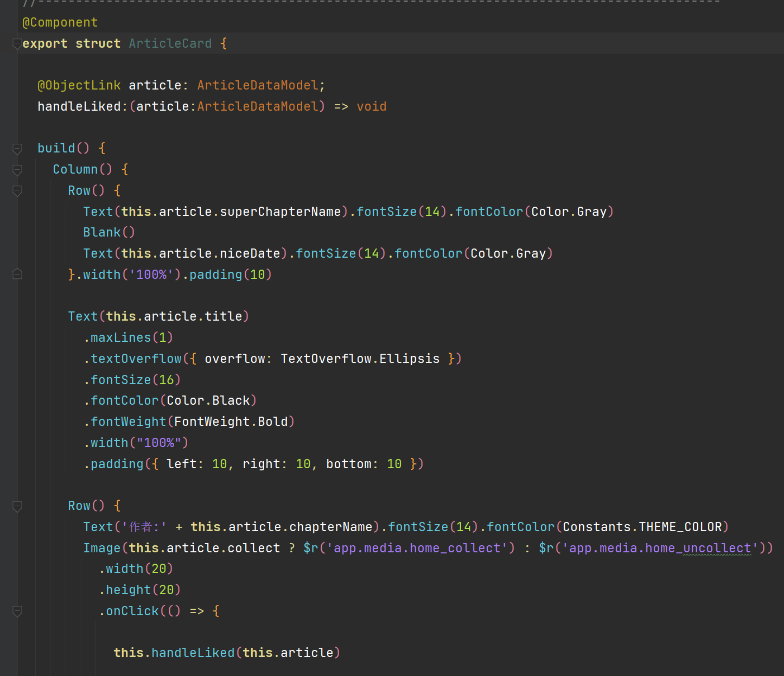Click FontWeight.Bold value
Image resolution: width=784 pixels, height=676 pixels.
[231, 422]
